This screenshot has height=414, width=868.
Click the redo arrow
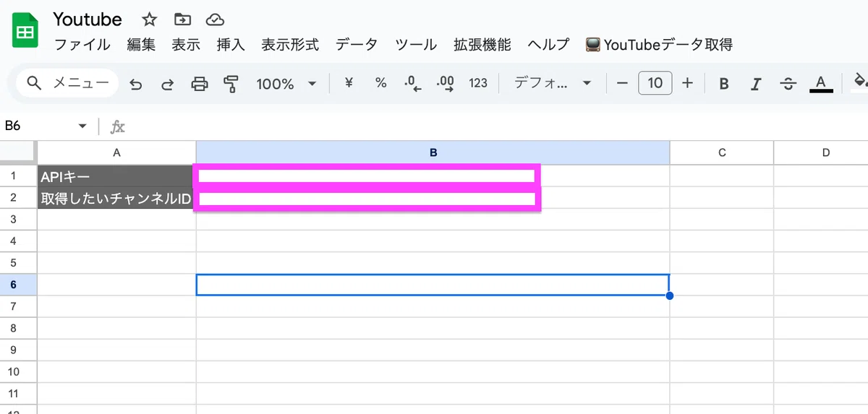(167, 84)
